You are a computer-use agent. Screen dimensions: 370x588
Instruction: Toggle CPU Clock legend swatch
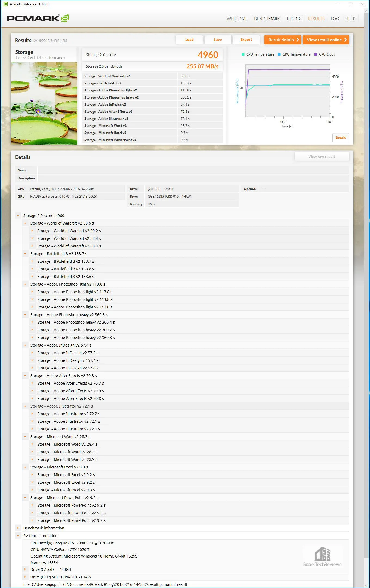pyautogui.click(x=316, y=54)
